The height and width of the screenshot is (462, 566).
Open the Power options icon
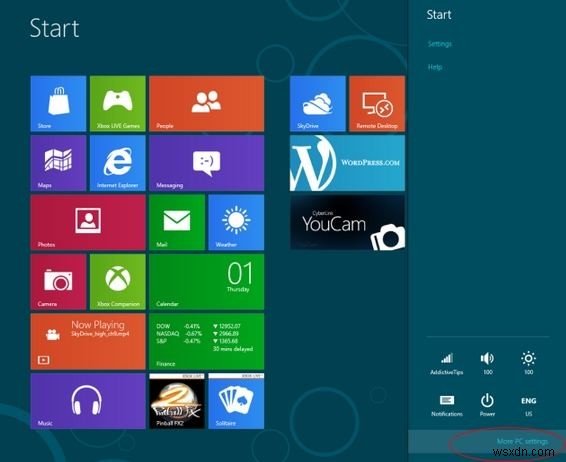(x=487, y=405)
